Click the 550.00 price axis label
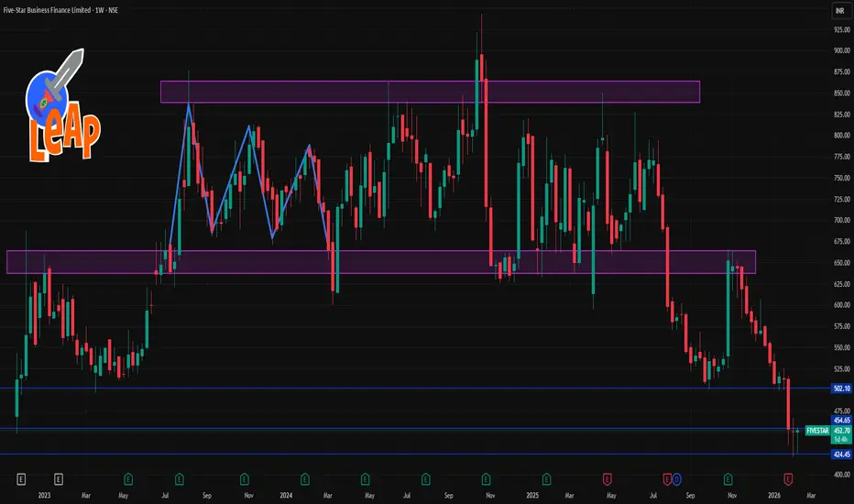The image size is (854, 504). pyautogui.click(x=841, y=347)
